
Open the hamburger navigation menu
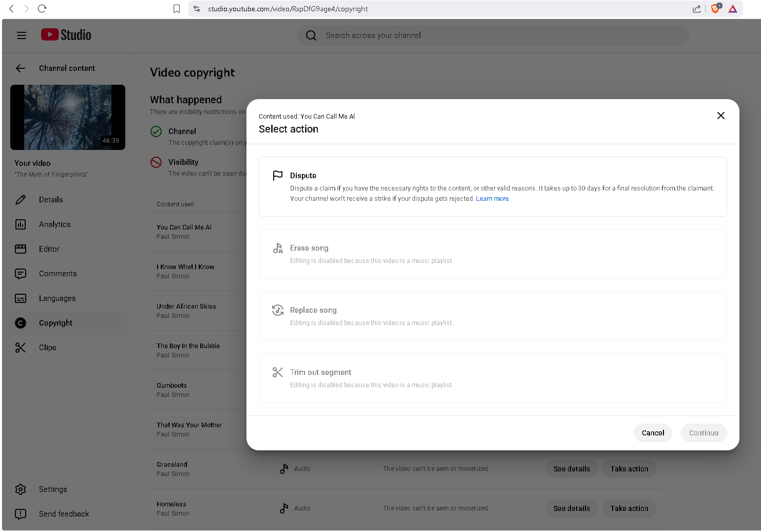[22, 35]
